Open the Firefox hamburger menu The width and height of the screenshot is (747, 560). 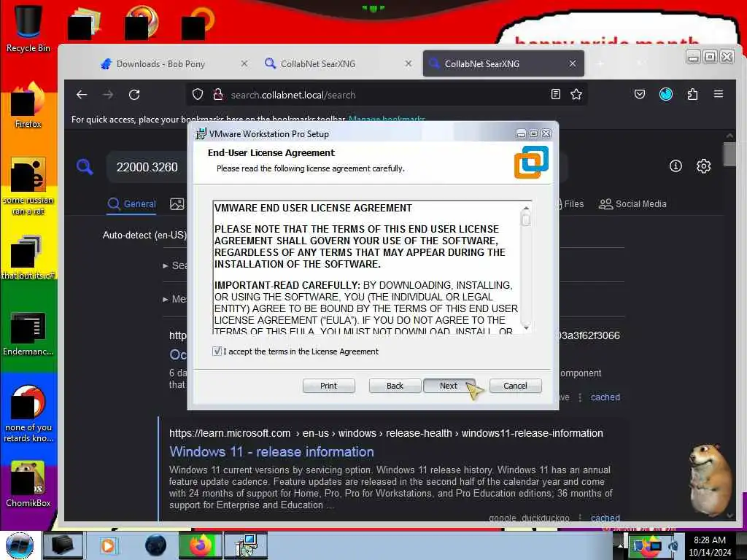pyautogui.click(x=719, y=94)
